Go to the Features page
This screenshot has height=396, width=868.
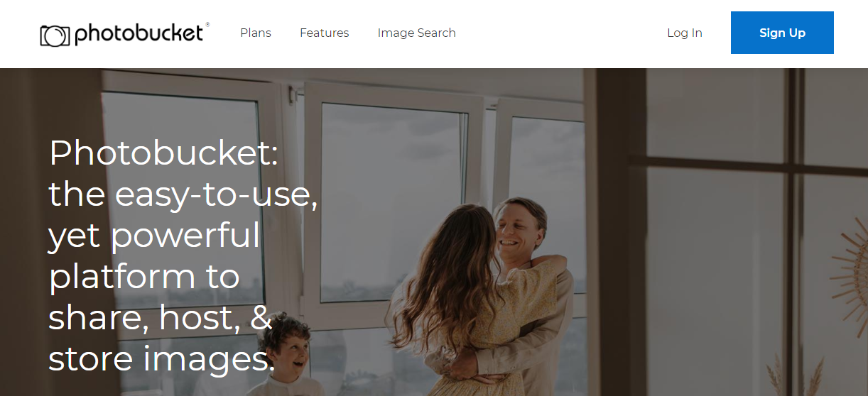[324, 33]
